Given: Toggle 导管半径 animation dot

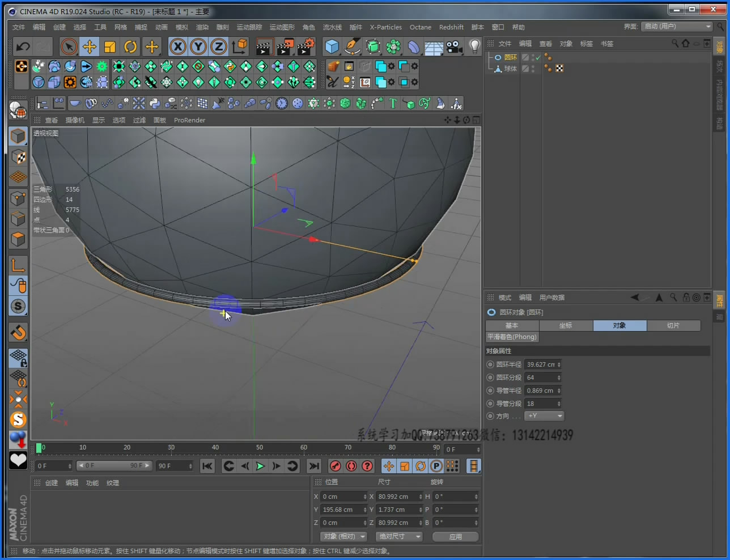Looking at the screenshot, I should 490,391.
